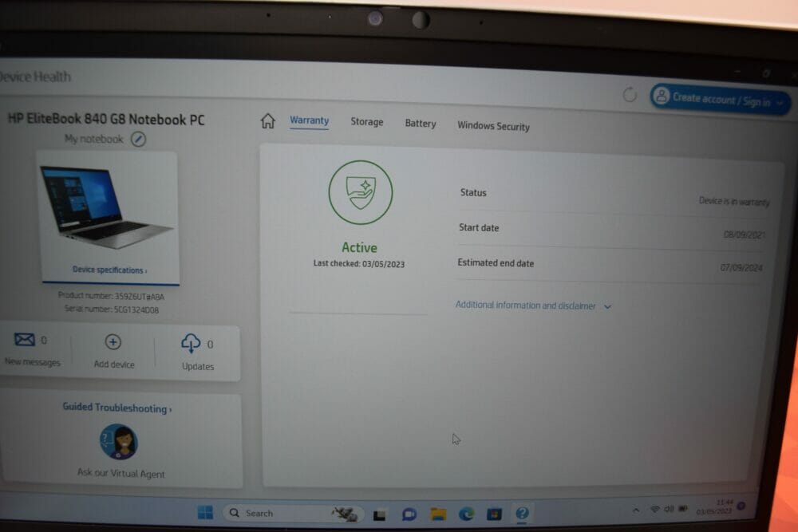The image size is (798, 532).
Task: Go to the home icon tab
Action: [x=267, y=121]
